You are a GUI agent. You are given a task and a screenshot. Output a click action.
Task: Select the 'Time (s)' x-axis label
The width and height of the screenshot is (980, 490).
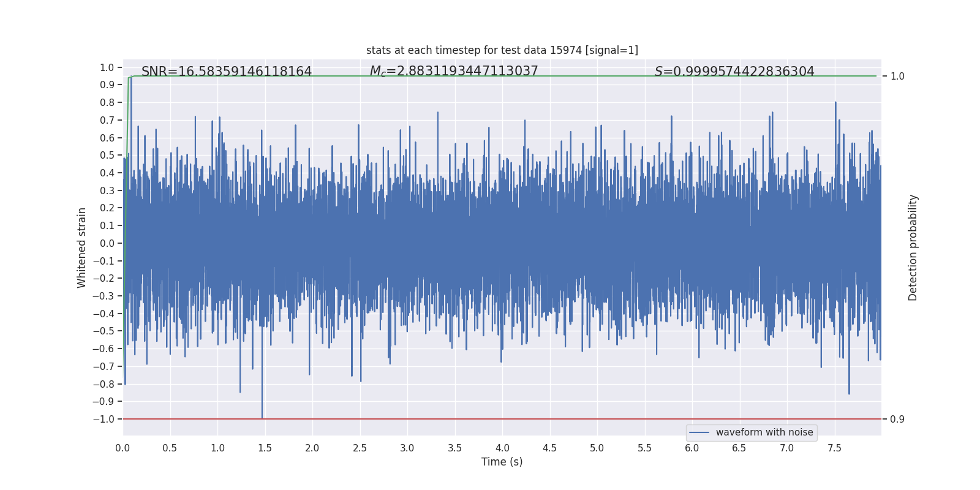pos(502,462)
